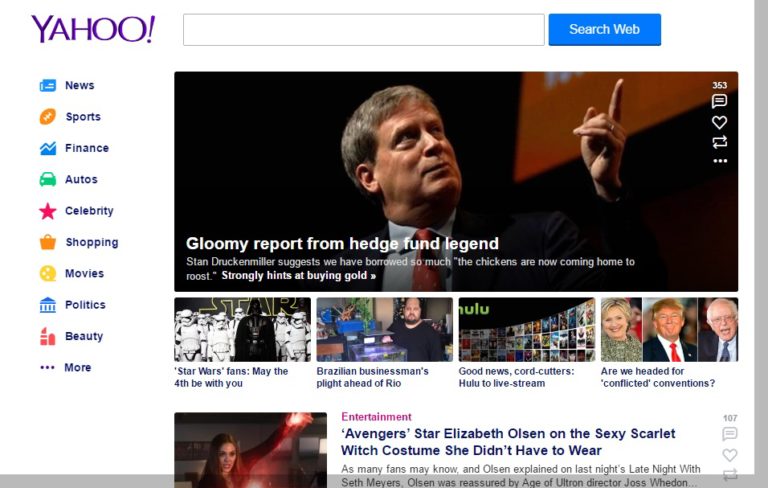Screen dimensions: 768x488
Task: Go to the Beauty section label
Action: (84, 336)
